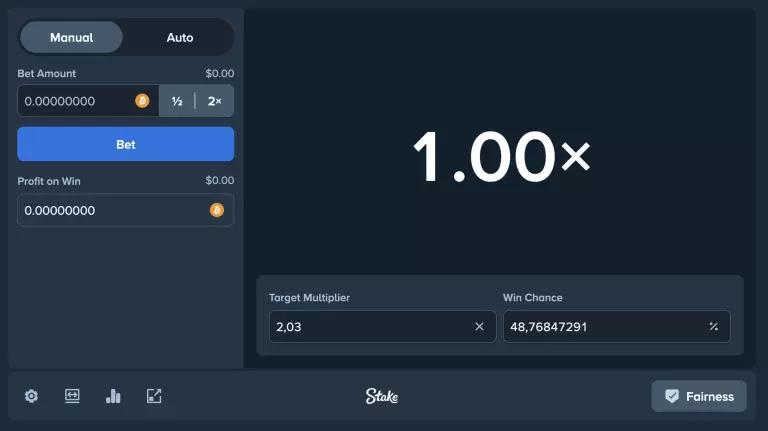
Task: Open the Fairness button
Action: pyautogui.click(x=699, y=396)
